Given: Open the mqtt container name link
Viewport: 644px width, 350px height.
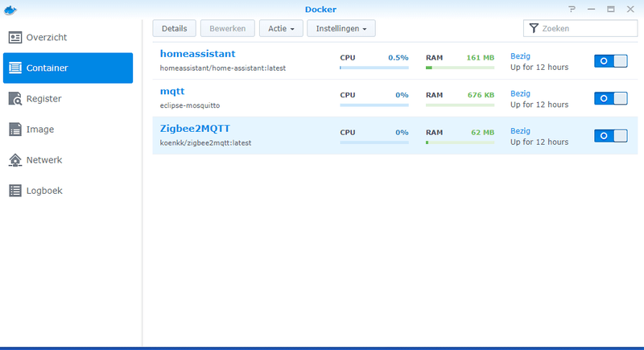Looking at the screenshot, I should (x=172, y=92).
